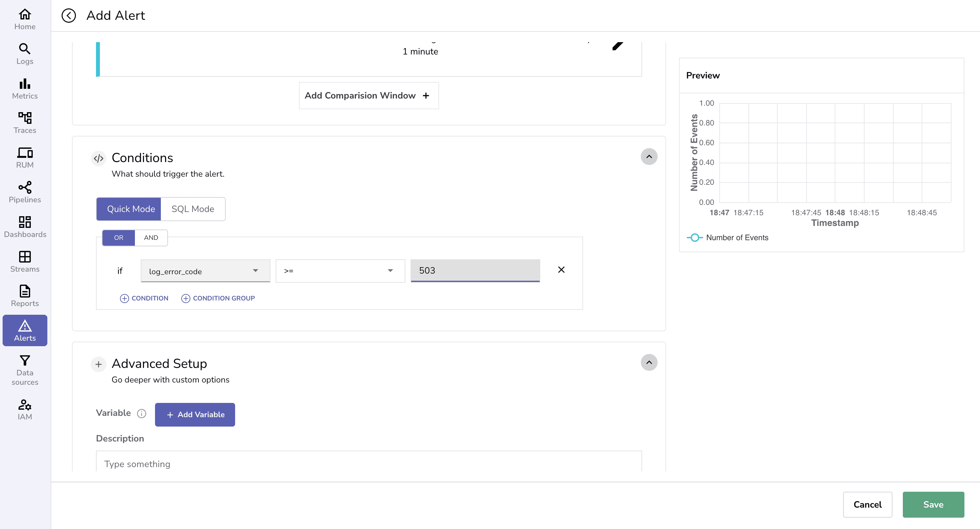Click in the Description text field
980x529 pixels.
369,464
